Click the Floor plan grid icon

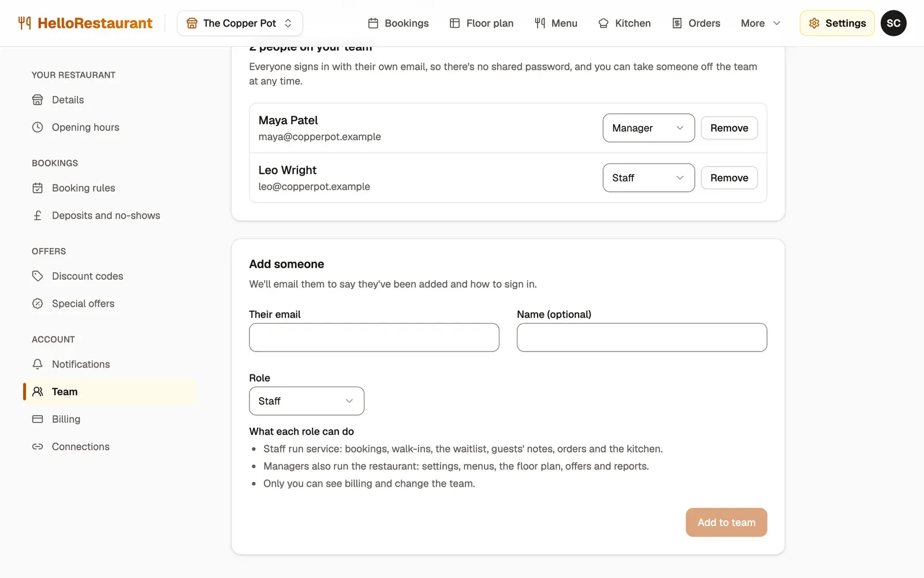click(454, 23)
